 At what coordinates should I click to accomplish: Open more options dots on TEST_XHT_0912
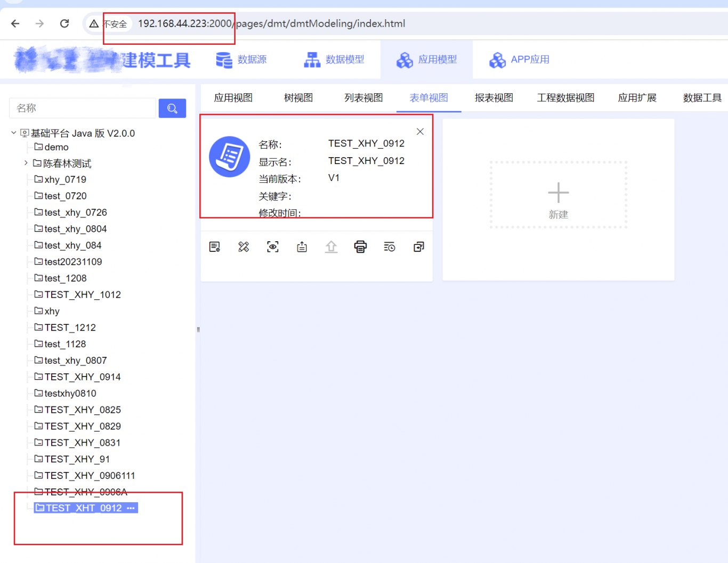pyautogui.click(x=131, y=508)
